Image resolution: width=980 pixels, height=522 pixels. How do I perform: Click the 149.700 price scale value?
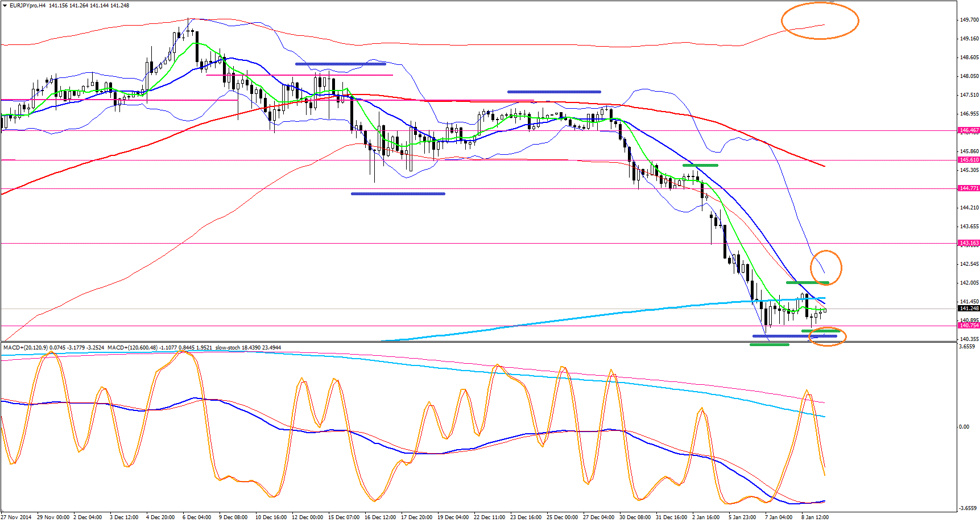coord(969,20)
